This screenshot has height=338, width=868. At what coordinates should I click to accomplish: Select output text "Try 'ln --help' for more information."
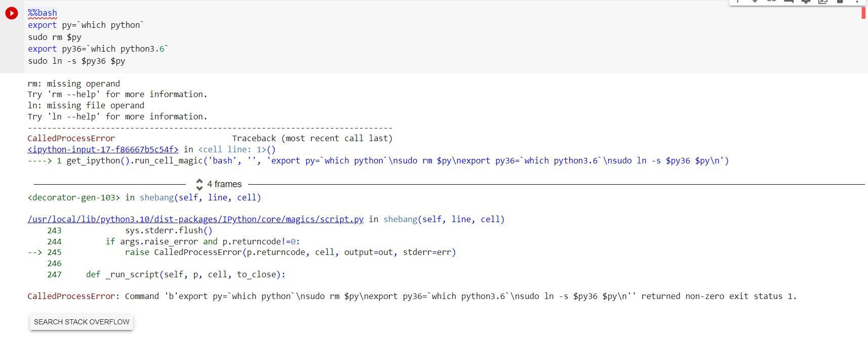[x=117, y=116]
